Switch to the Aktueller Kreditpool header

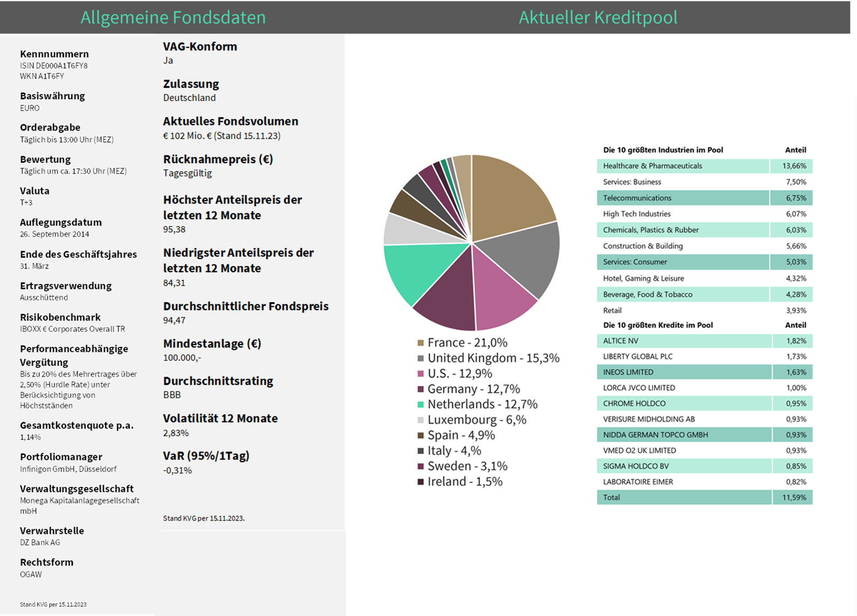click(x=598, y=18)
